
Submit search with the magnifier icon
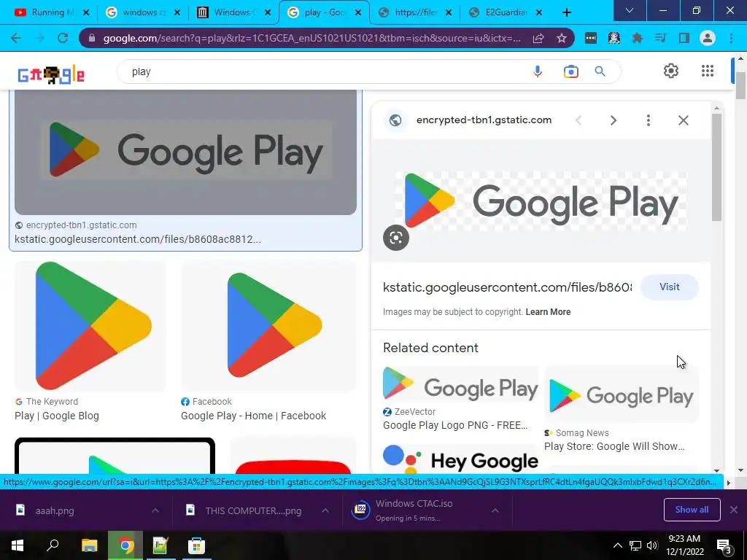(x=600, y=71)
